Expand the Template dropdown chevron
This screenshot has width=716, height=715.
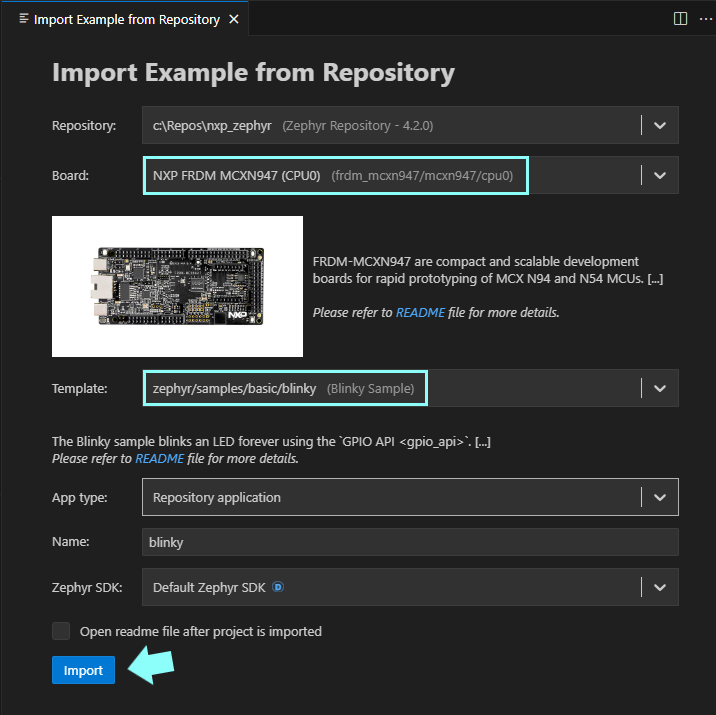coord(659,389)
